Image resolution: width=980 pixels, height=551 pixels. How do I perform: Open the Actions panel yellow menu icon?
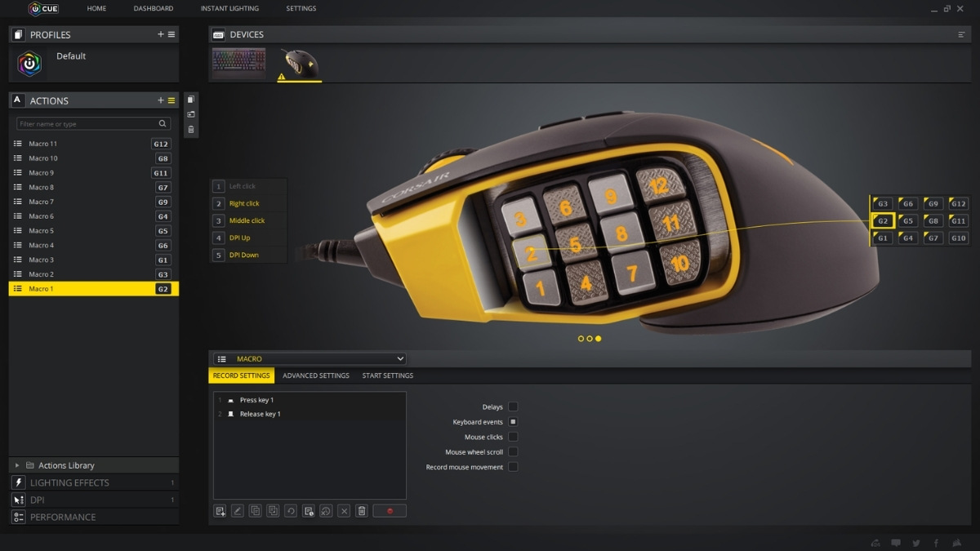click(171, 100)
